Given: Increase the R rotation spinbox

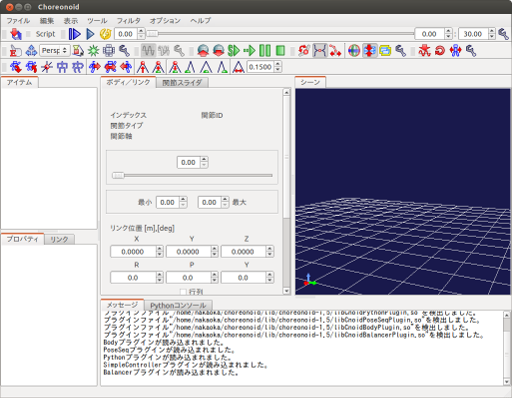Looking at the screenshot, I should click(160, 275).
